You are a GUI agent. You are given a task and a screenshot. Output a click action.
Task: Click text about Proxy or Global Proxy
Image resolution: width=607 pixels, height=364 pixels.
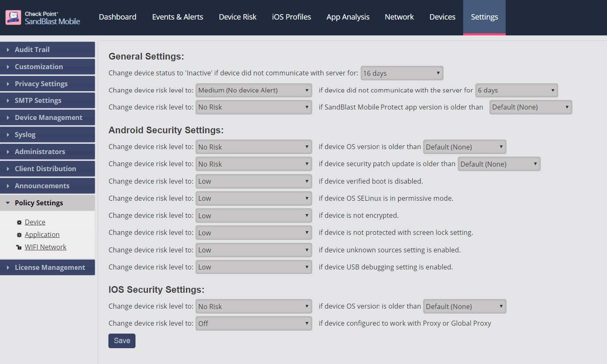pyautogui.click(x=405, y=323)
